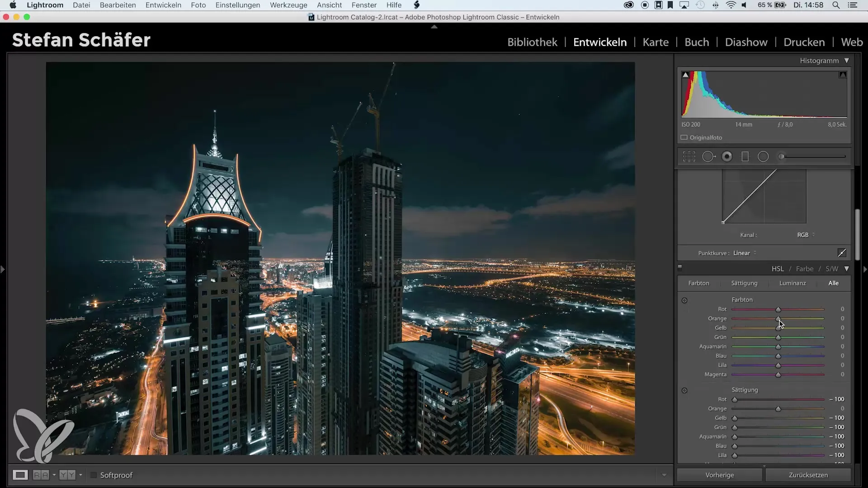The image size is (868, 488).
Task: Click the Adjustment Brush slider icon
Action: (781, 157)
